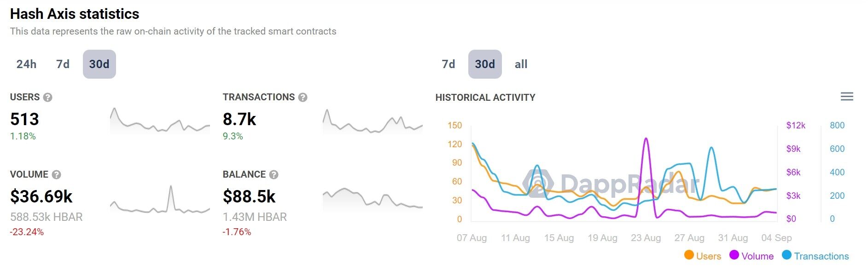The width and height of the screenshot is (868, 277).
Task: Toggle Transactions series via legend label
Action: point(821,256)
